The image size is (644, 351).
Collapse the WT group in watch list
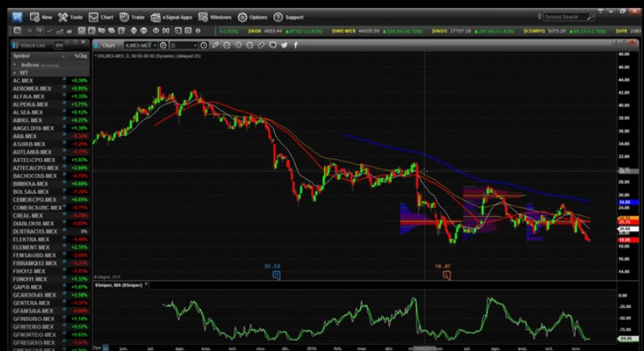[15, 73]
